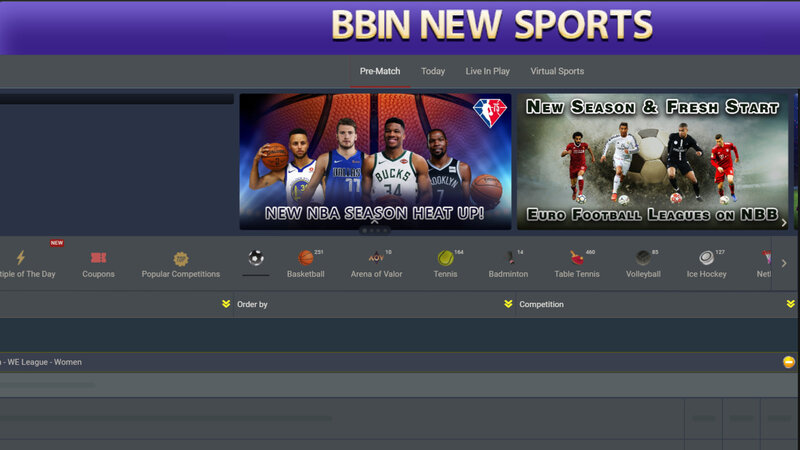Select the Pre-Match tab
800x450 pixels.
(380, 71)
